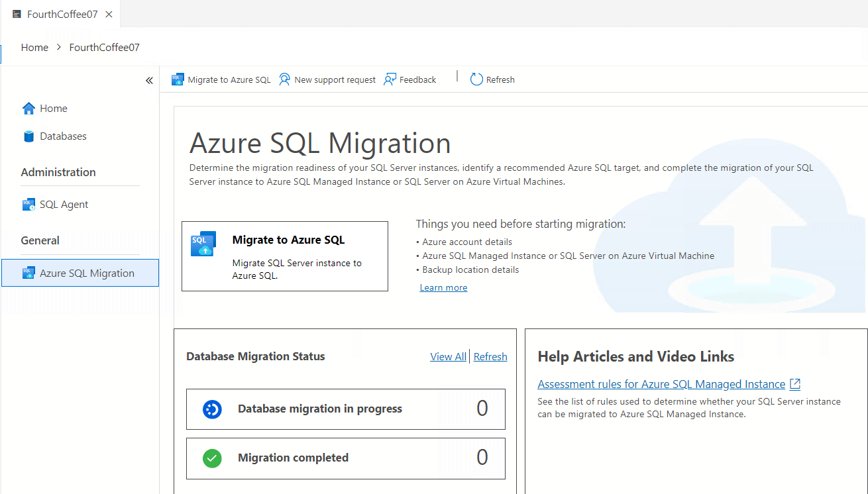Click the Refresh toolbar icon
This screenshot has width=868, height=494.
(x=476, y=79)
